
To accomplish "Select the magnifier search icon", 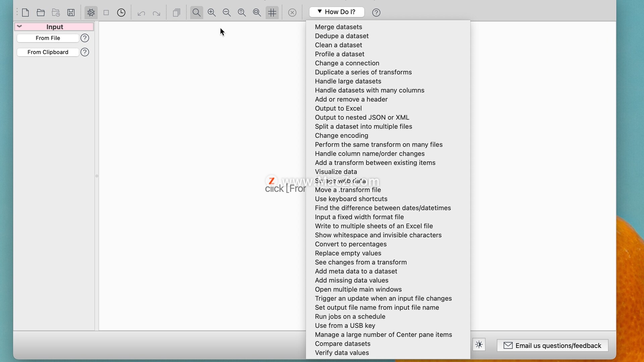I will coord(197,13).
